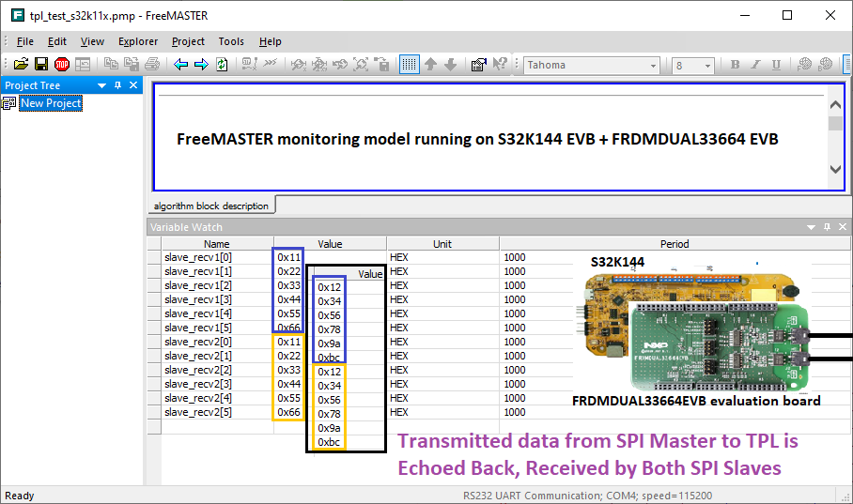This screenshot has height=504, width=853.
Task: Select variable slave_recv1[3]
Action: (198, 299)
